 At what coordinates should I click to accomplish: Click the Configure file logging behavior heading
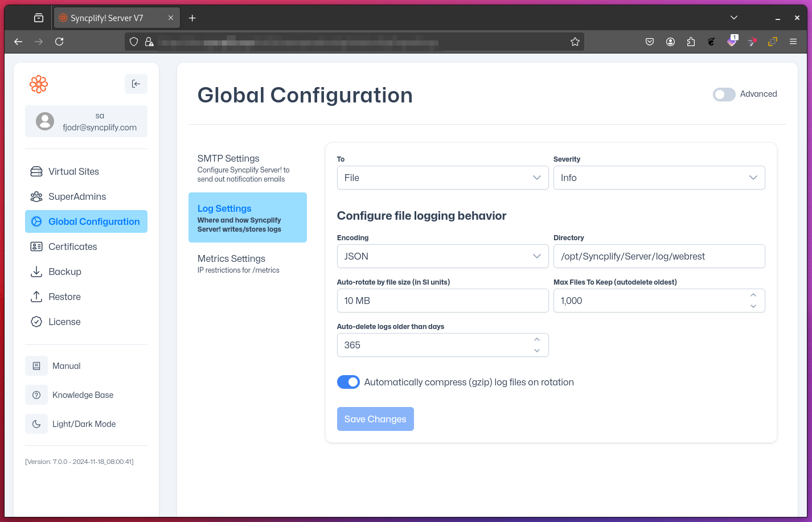click(422, 216)
